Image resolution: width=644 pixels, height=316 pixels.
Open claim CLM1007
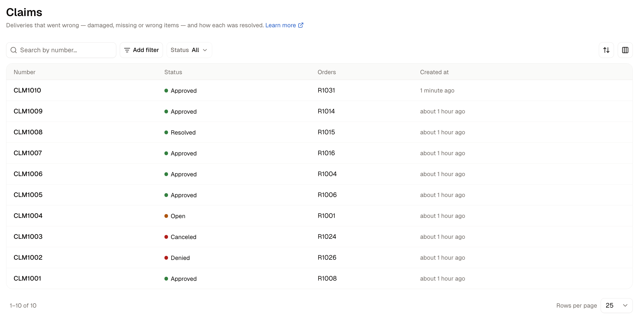pyautogui.click(x=28, y=153)
